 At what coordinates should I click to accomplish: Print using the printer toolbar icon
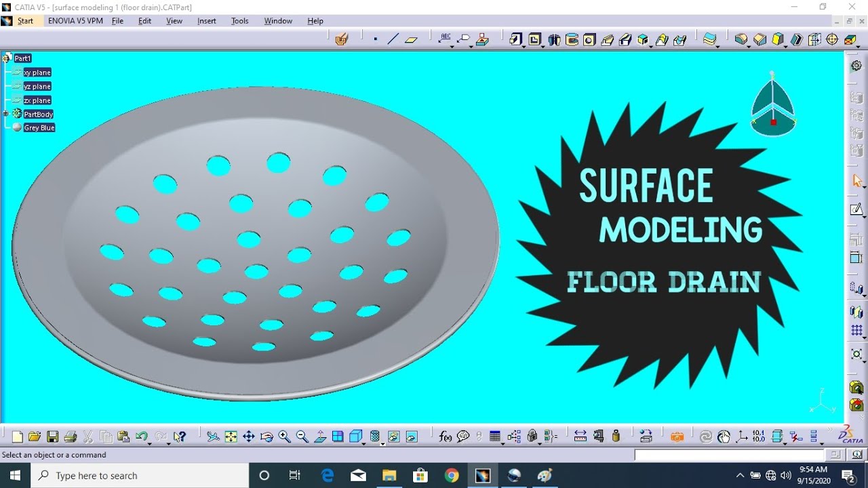70,436
